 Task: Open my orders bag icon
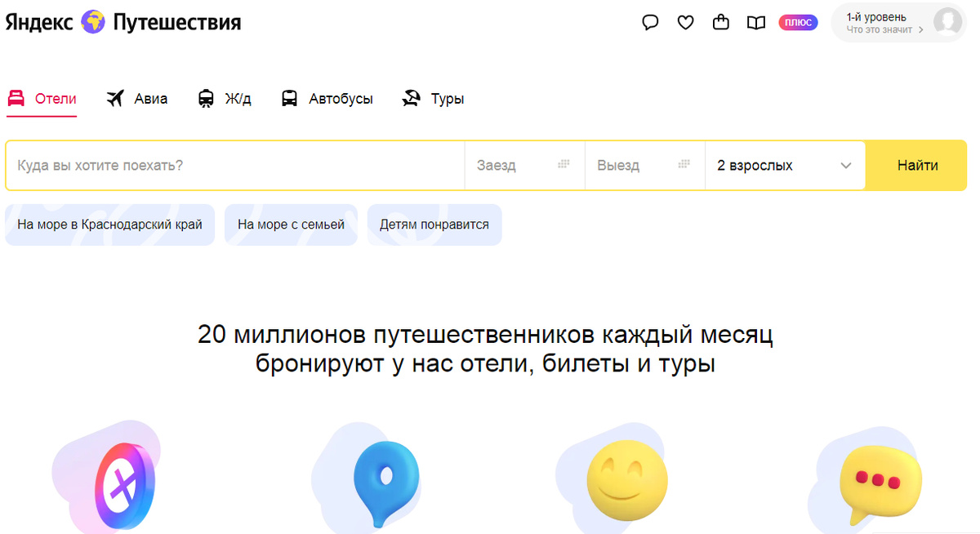coord(721,23)
